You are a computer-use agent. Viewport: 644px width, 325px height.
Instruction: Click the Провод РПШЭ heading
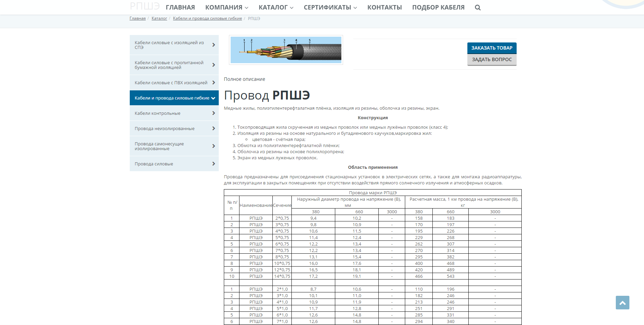267,95
